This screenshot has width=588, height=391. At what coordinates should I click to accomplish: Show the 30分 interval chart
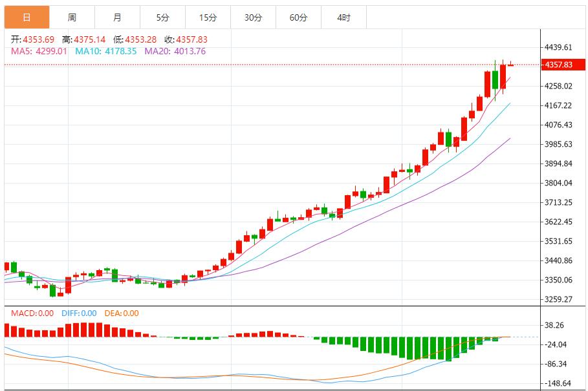(x=253, y=17)
